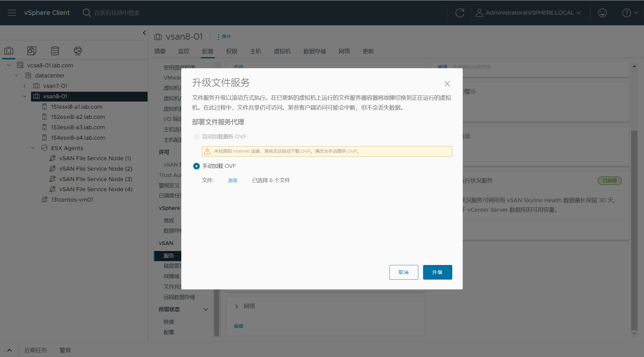Click the 浏览 file browse link

233,180
